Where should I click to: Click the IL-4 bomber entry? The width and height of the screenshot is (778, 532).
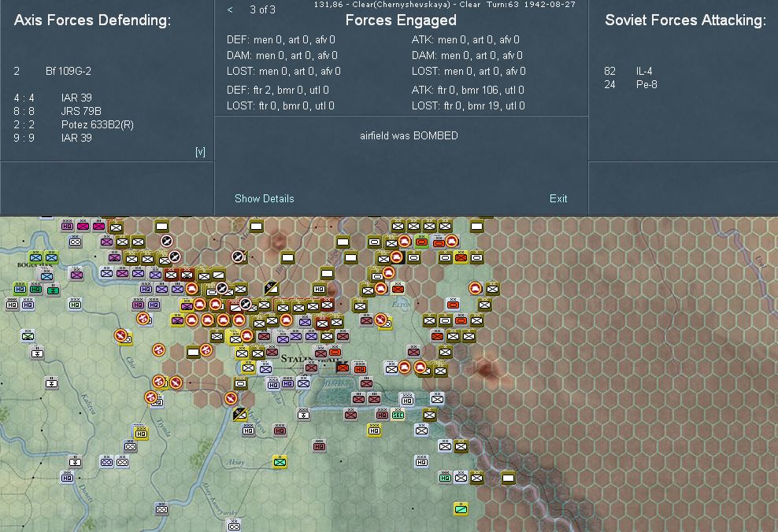[x=644, y=71]
